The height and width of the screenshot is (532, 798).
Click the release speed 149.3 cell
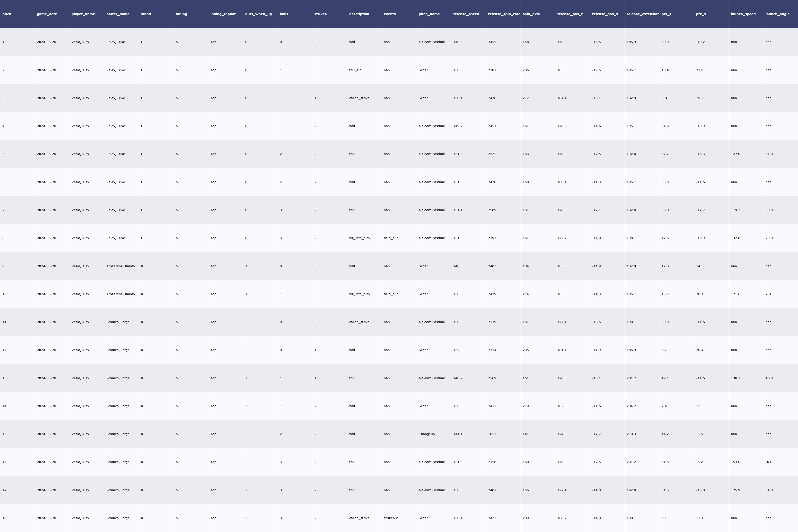tap(458, 42)
